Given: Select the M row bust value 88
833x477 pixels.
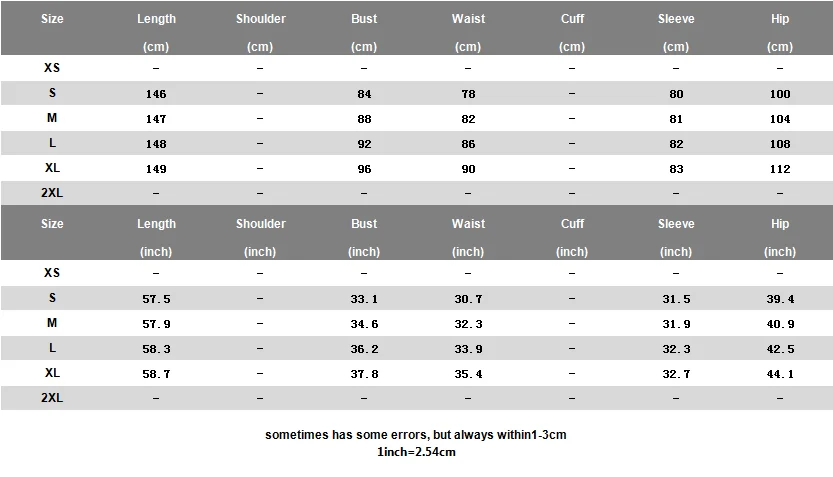Looking at the screenshot, I should [364, 119].
